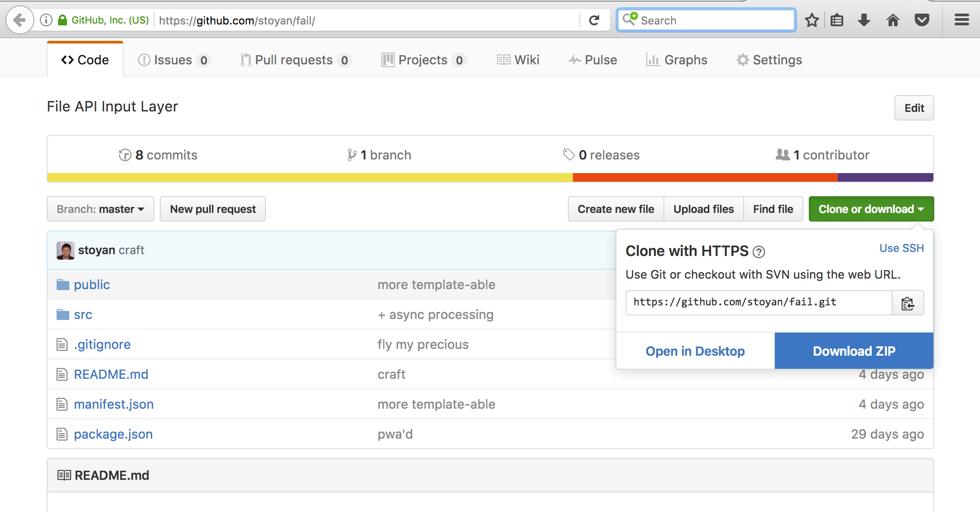Viewport: 980px width, 512px height.
Task: Switch to Use SSH cloning
Action: click(901, 248)
